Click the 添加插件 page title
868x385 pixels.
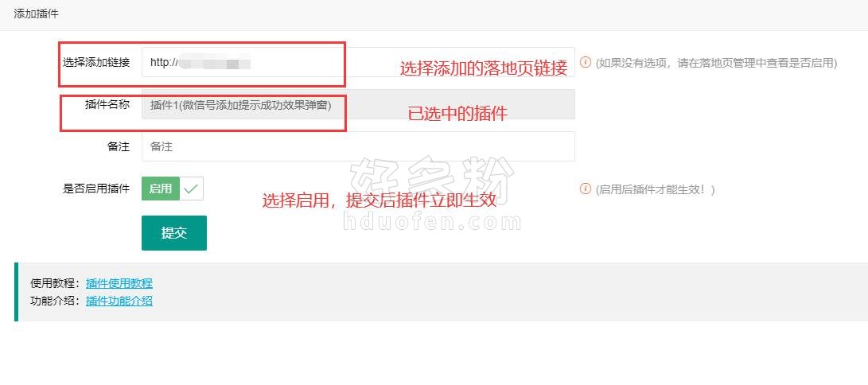tap(36, 14)
